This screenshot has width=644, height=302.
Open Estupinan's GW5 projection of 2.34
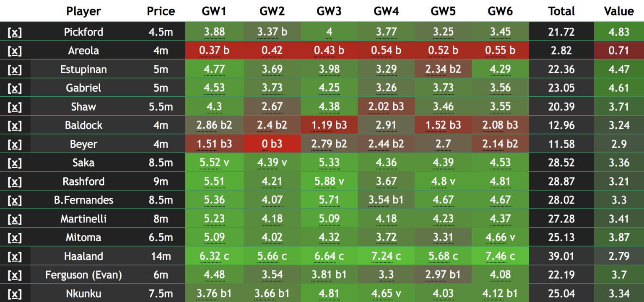(443, 69)
